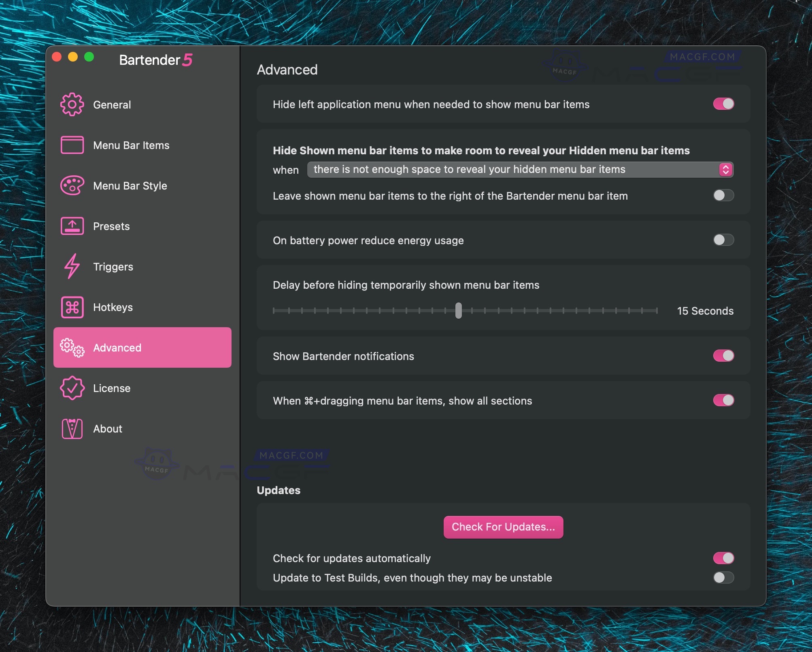Select the Advanced sidebar item
The image size is (812, 652).
pyautogui.click(x=142, y=347)
